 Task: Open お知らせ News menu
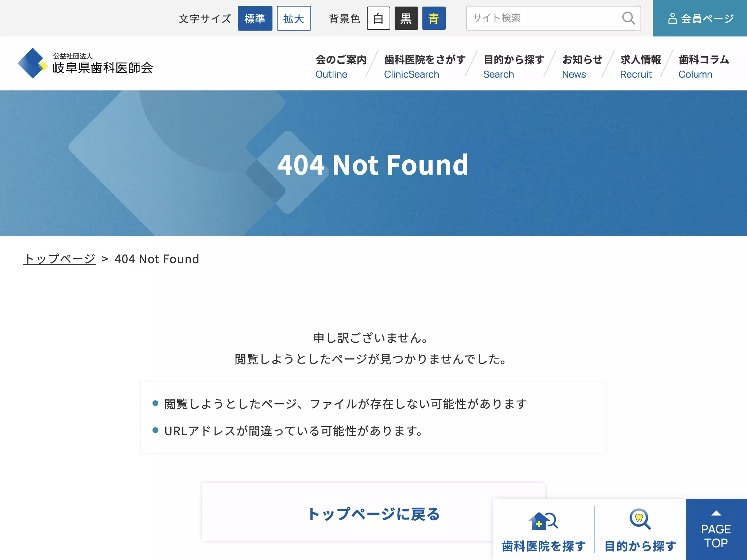[x=582, y=67]
